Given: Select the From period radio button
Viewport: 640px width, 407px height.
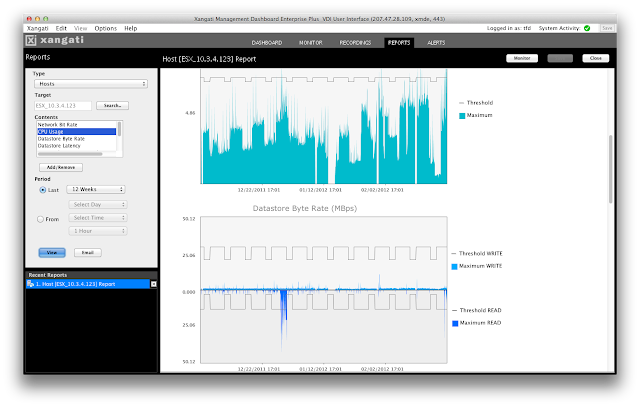Looking at the screenshot, I should pos(40,219).
